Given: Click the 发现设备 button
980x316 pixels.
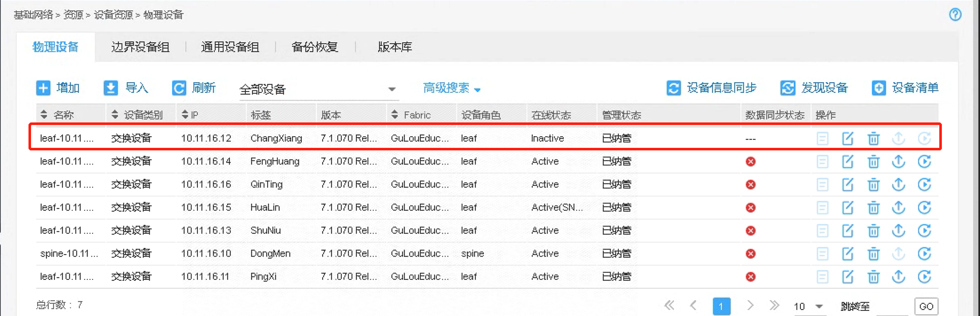Looking at the screenshot, I should tap(814, 88).
